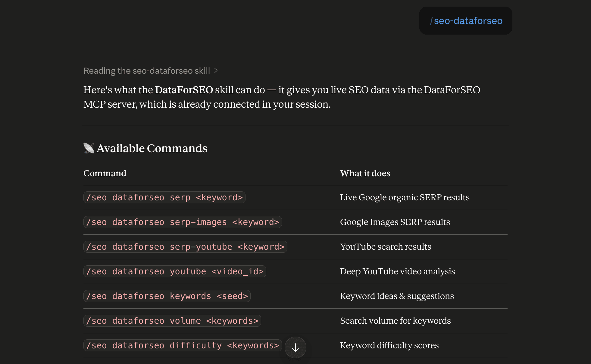Click the bold 'DataForSEO' word in intro
This screenshot has width=591, height=364.
[x=184, y=90]
